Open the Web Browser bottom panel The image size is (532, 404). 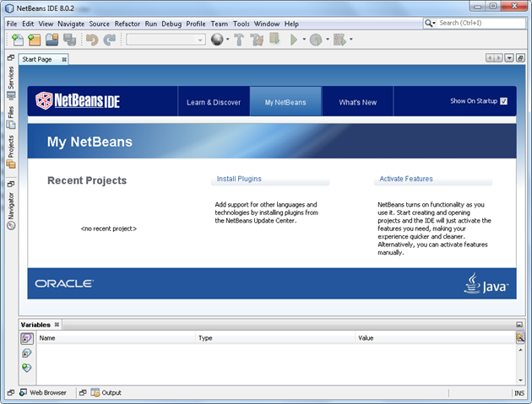click(x=43, y=392)
